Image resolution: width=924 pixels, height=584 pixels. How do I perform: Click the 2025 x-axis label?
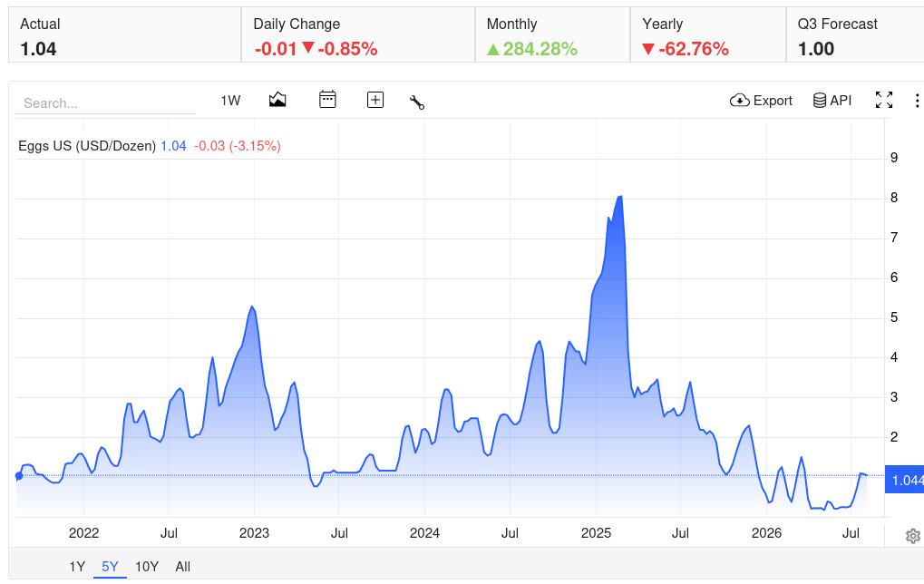596,533
